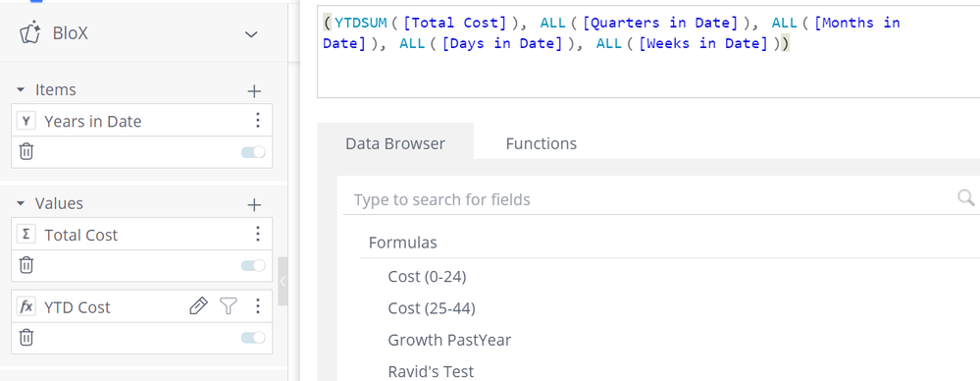
Task: Open the YTD Cost options menu
Action: [x=257, y=306]
